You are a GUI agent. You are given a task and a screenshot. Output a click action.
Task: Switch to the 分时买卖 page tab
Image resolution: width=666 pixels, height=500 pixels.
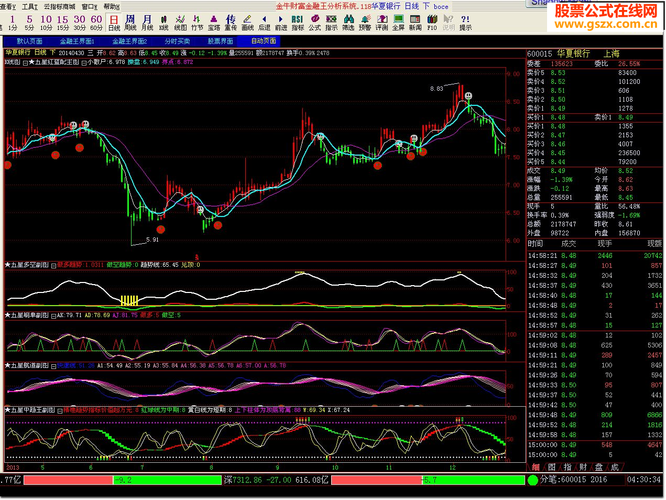pos(176,41)
